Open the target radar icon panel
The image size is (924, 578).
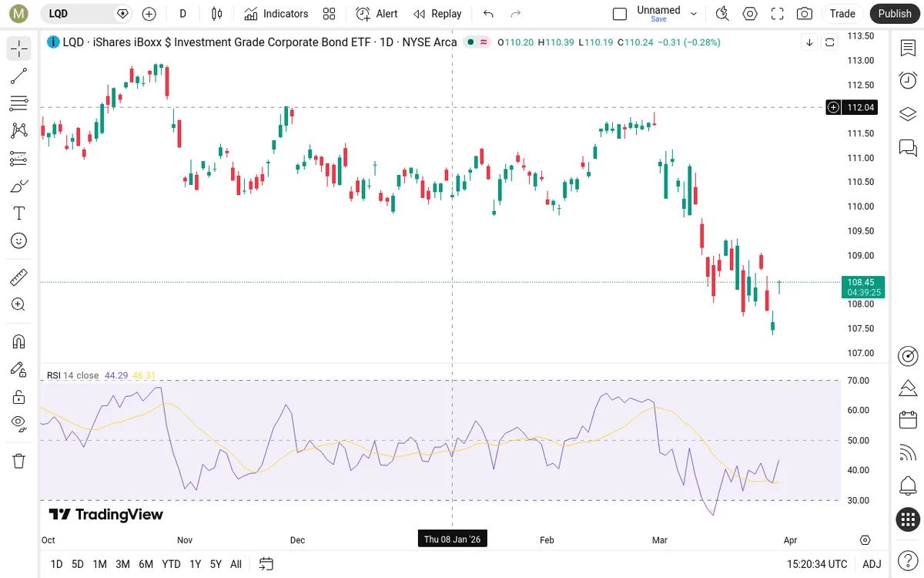908,355
